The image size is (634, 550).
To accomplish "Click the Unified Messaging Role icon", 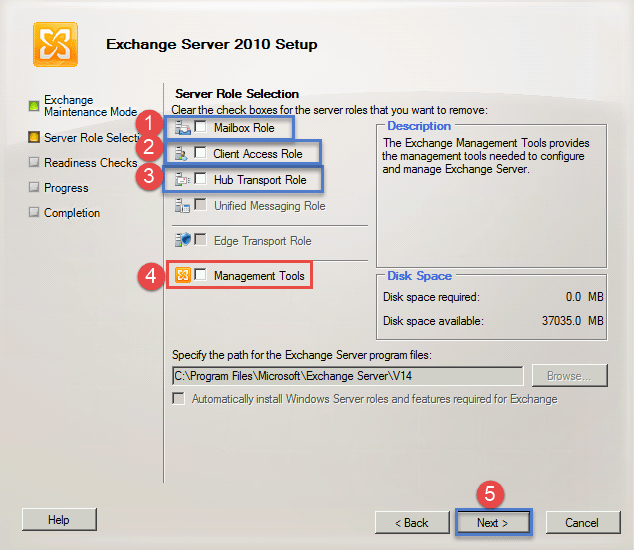I will click(182, 206).
